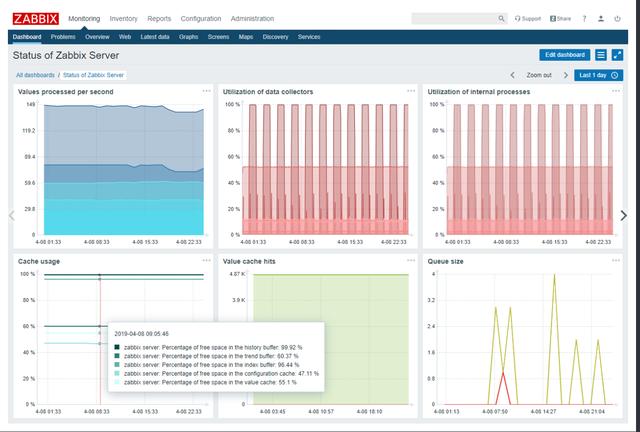Select the Problems submenu tab
Image resolution: width=640 pixels, height=432 pixels.
point(63,37)
